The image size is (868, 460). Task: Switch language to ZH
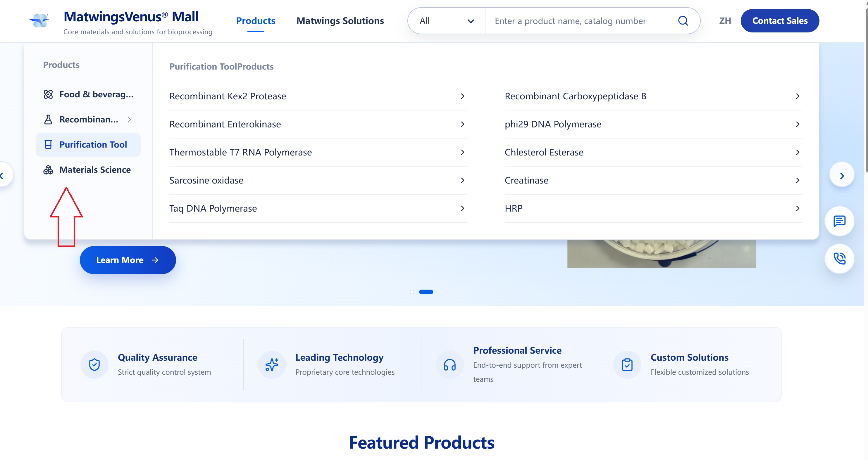point(725,21)
